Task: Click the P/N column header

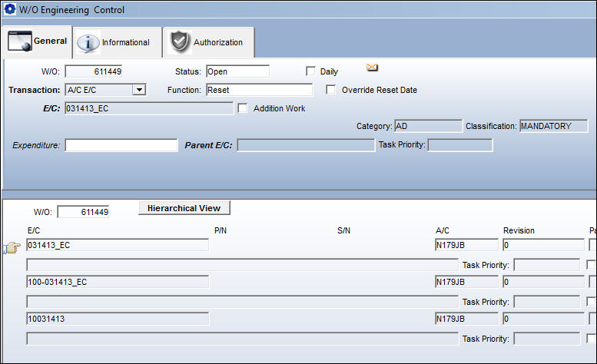Action: pos(221,230)
